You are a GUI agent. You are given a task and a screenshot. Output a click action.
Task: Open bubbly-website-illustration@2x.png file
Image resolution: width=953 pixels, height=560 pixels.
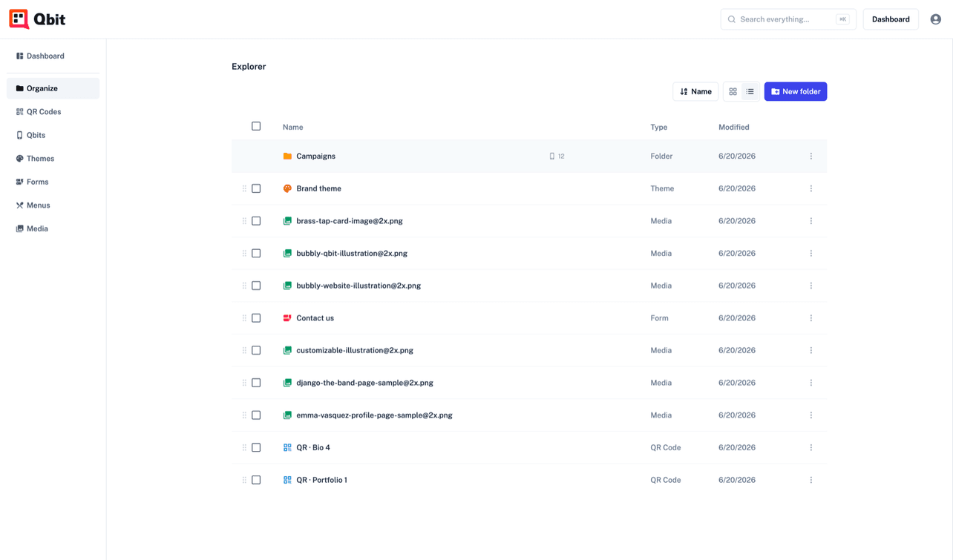358,286
